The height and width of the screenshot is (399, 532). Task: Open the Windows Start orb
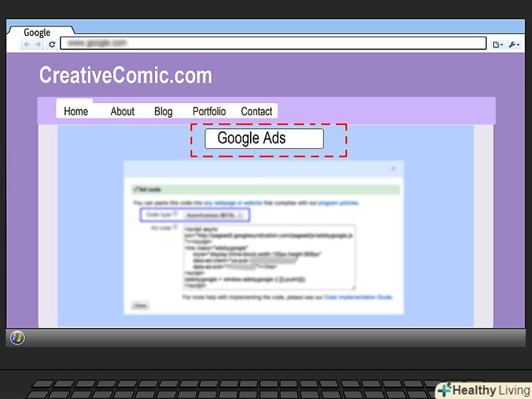(17, 338)
